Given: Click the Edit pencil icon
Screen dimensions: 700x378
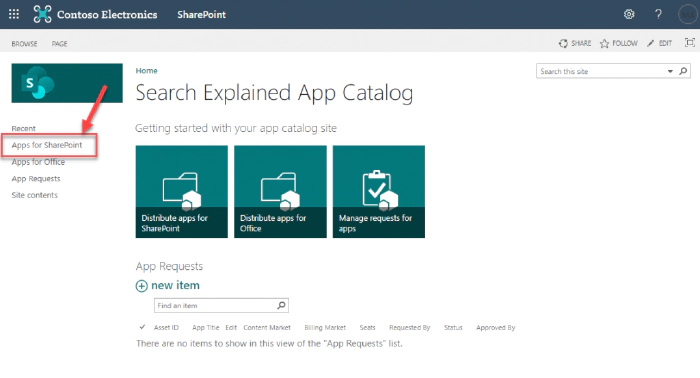Looking at the screenshot, I should 650,43.
